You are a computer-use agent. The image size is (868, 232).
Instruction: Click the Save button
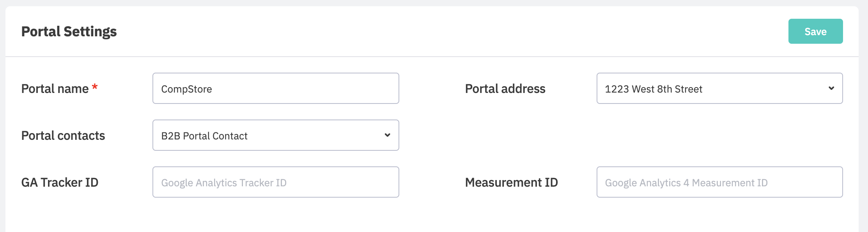[815, 31]
